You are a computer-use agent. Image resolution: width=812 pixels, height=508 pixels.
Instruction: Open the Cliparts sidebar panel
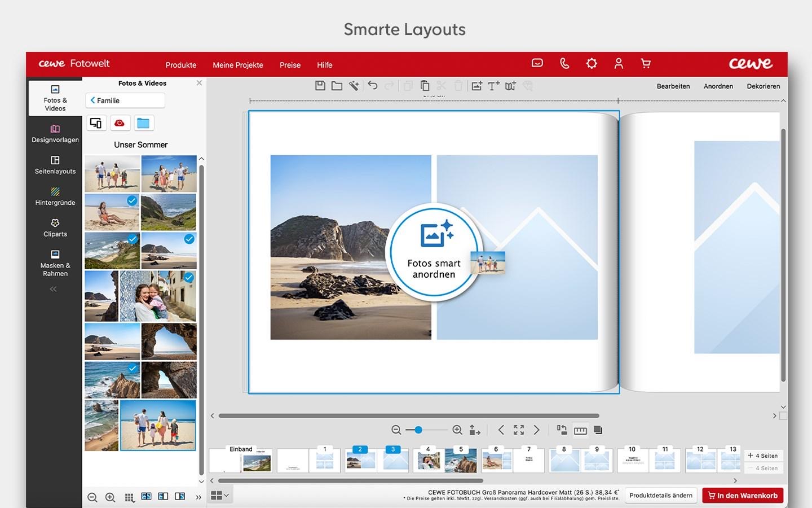[x=55, y=228]
